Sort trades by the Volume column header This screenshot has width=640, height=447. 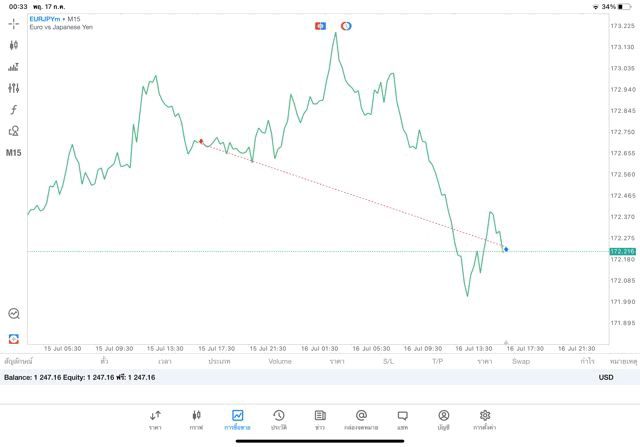tap(280, 360)
